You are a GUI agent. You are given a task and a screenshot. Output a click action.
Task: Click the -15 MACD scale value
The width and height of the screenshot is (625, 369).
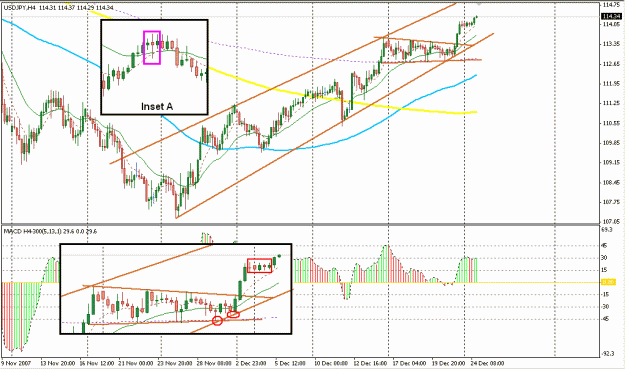point(605,294)
